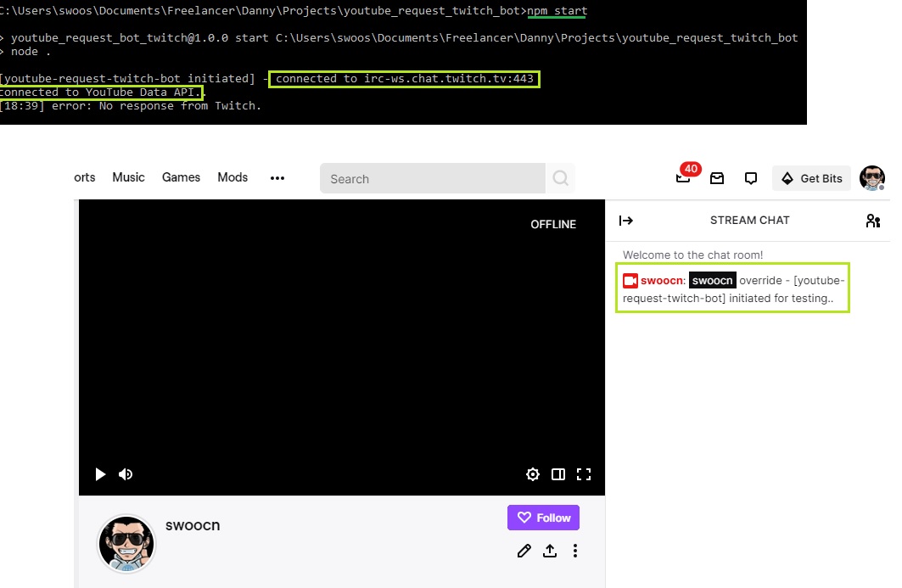The width and height of the screenshot is (902, 588).
Task: Go to the Games category
Action: (182, 177)
